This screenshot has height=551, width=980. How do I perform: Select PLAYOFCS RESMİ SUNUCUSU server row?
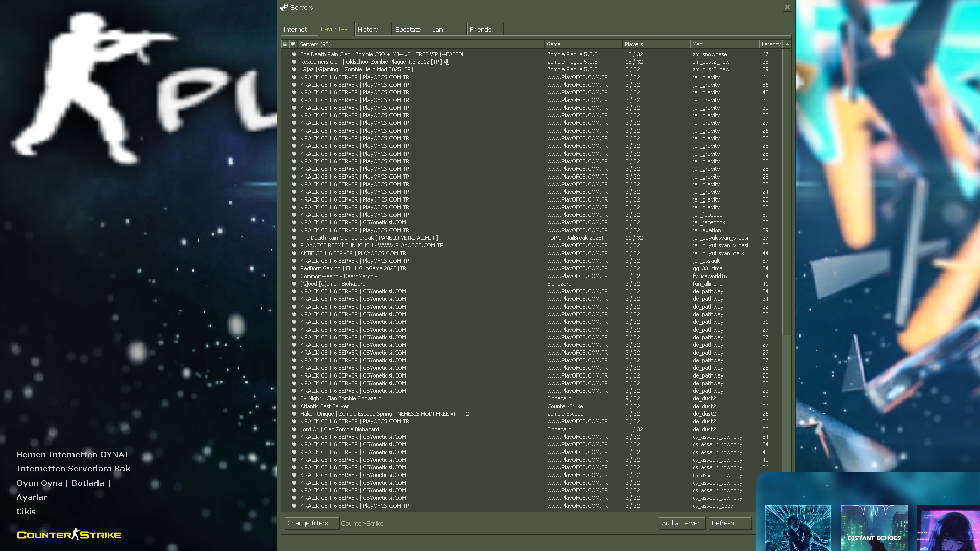click(x=531, y=245)
